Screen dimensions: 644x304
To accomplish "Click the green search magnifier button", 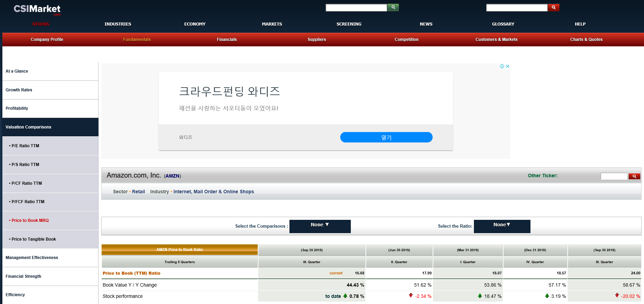I will [393, 7].
